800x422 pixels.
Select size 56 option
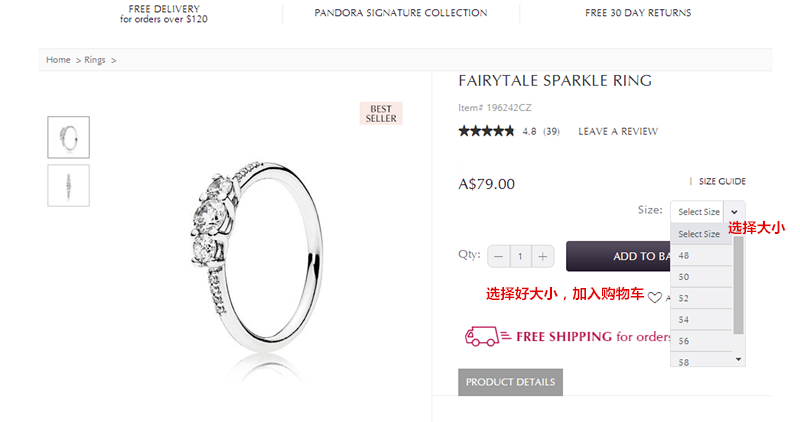[x=701, y=341]
